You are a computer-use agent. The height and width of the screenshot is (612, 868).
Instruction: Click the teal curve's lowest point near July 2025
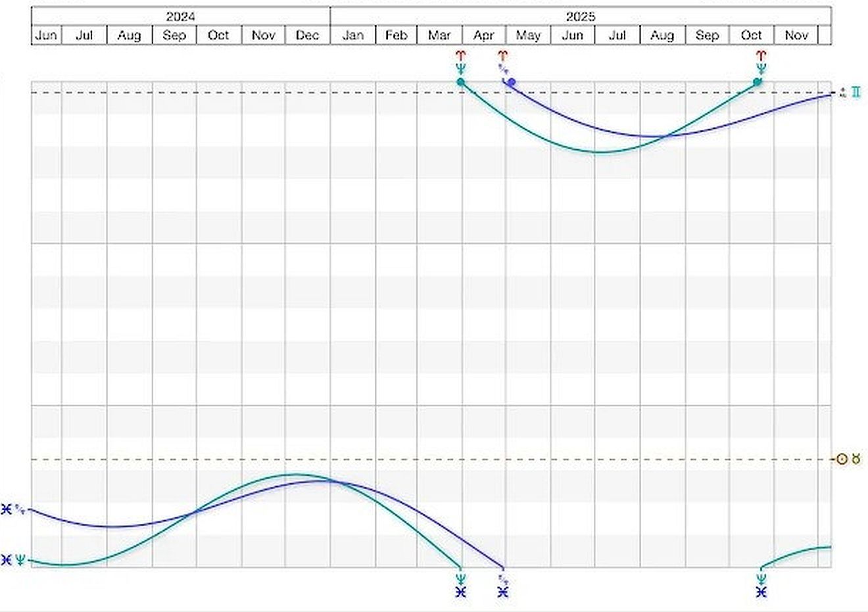click(x=600, y=153)
